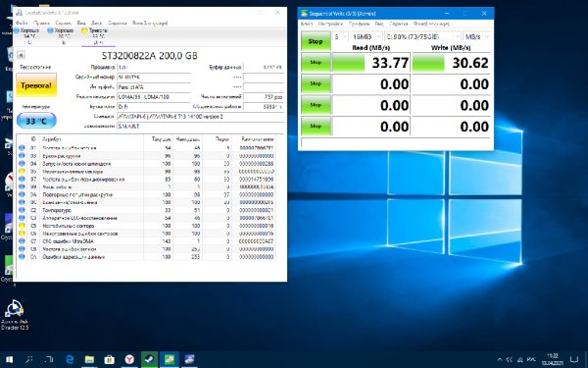Open Windows Start menu

click(10, 359)
